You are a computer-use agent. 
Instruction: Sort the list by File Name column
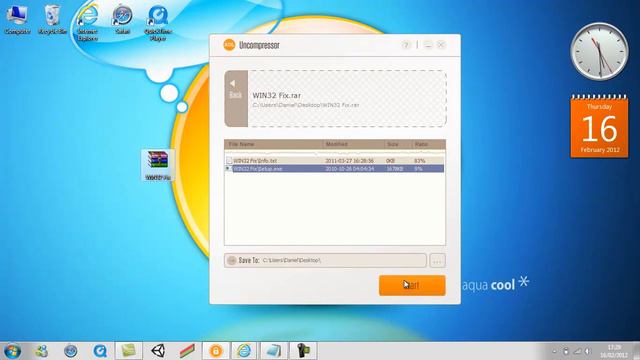(273, 144)
